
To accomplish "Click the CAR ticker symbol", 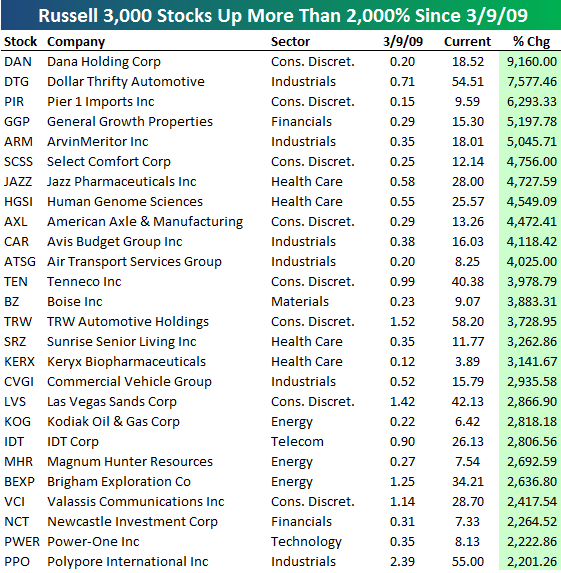I will (x=16, y=242).
